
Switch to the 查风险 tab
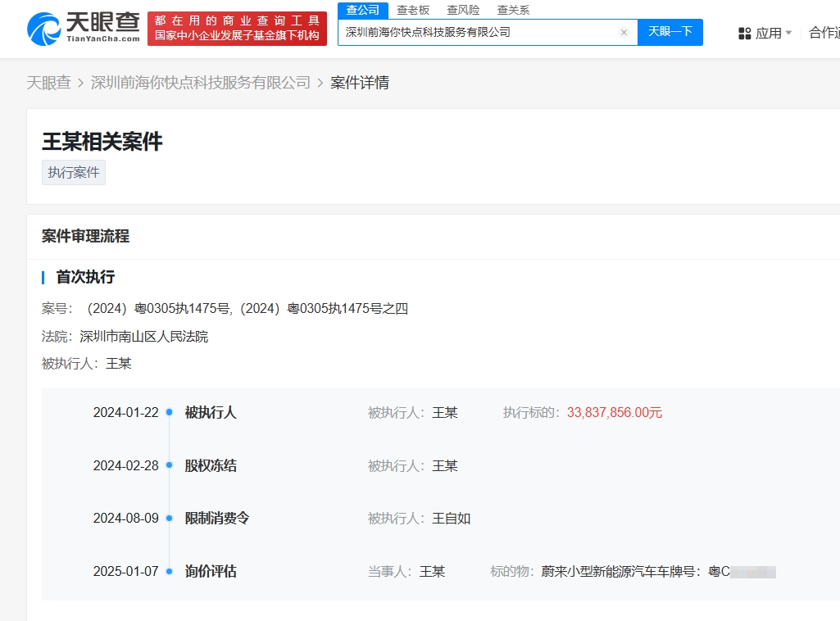coord(463,10)
